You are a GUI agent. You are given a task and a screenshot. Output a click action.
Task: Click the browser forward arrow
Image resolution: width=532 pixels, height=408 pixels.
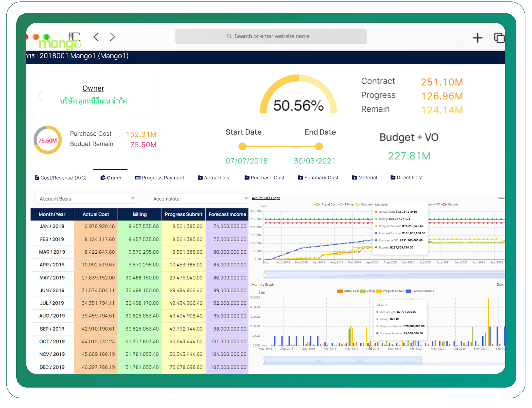(112, 37)
